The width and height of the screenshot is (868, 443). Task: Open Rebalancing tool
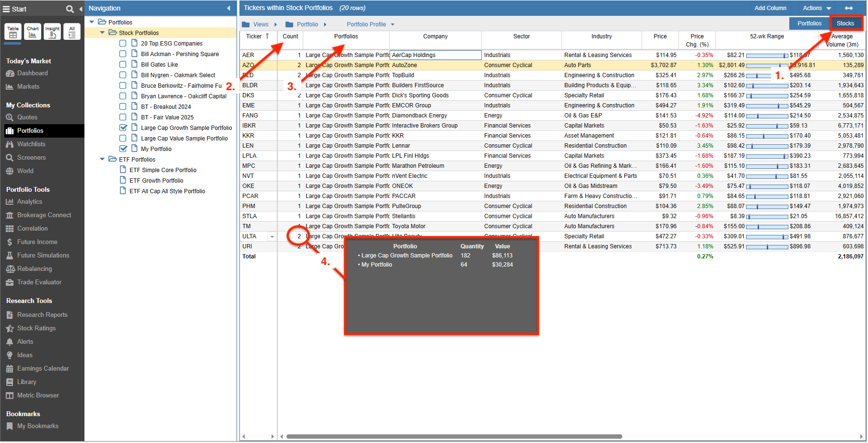tap(35, 269)
